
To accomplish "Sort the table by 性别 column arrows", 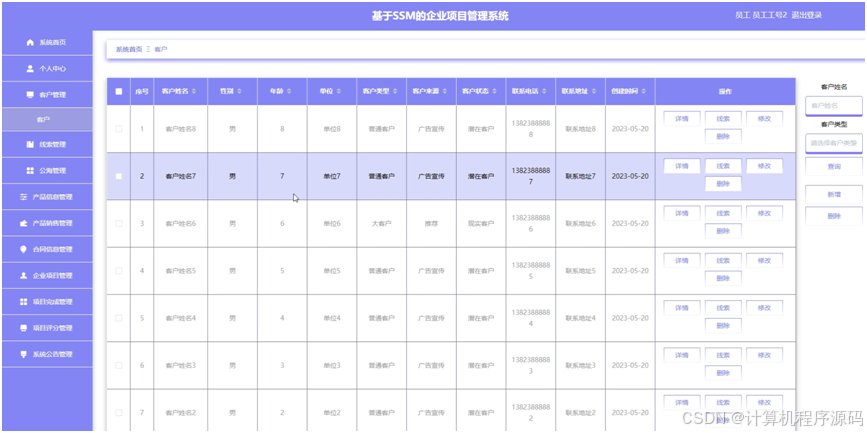I will pos(239,91).
